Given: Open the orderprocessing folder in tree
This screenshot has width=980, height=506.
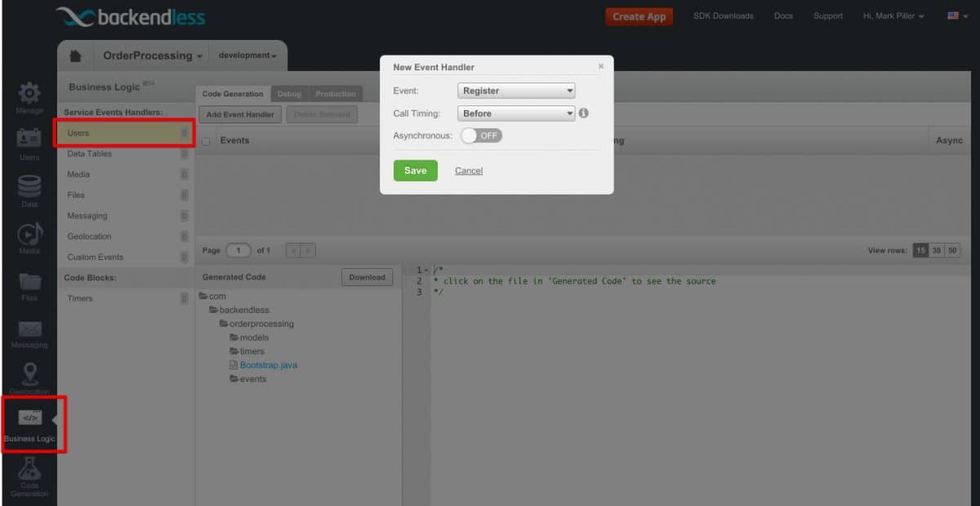Looking at the screenshot, I should click(x=256, y=324).
